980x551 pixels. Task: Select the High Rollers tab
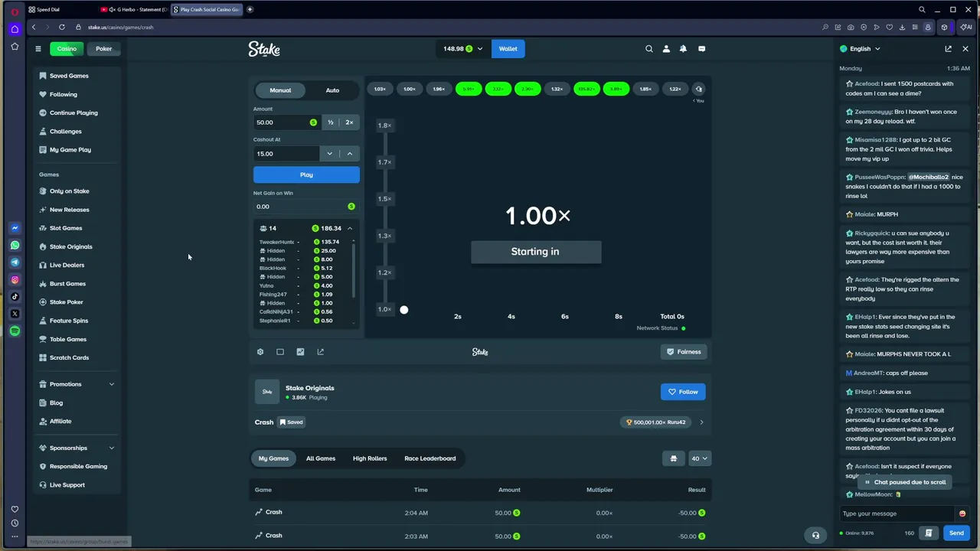point(370,458)
